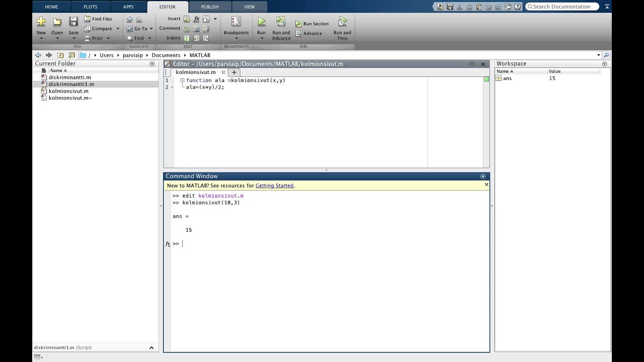644x362 pixels.
Task: Click the paste clipboard icon in the quick access bar
Action: point(479,7)
